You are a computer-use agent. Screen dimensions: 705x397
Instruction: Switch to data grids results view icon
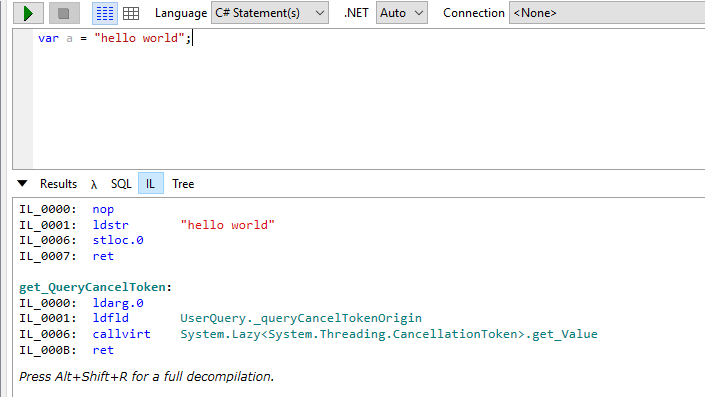[131, 13]
